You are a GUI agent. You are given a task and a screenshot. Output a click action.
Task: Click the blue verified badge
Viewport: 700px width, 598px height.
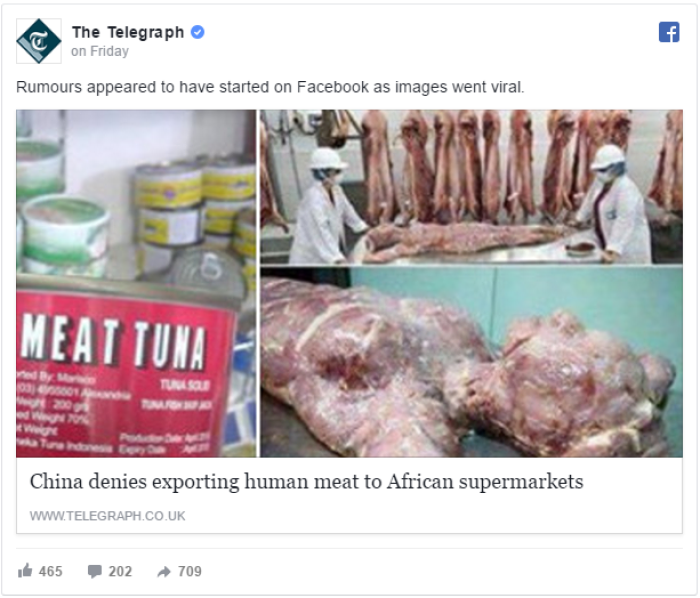[x=197, y=32]
